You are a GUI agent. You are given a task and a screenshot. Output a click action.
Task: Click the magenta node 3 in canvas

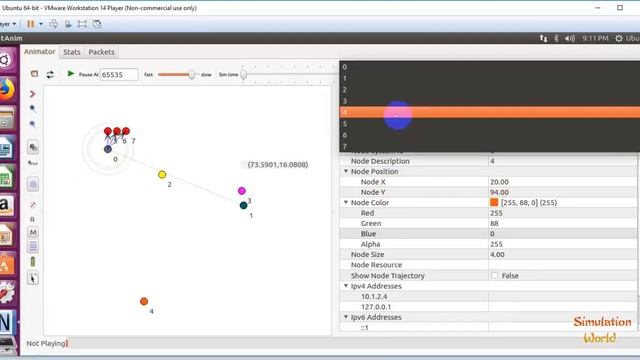point(242,191)
